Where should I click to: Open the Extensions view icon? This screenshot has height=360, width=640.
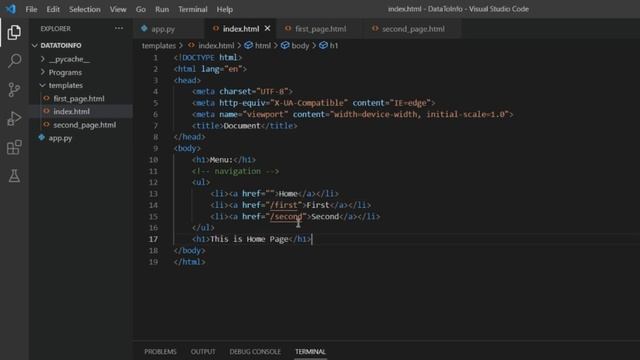pos(14,147)
